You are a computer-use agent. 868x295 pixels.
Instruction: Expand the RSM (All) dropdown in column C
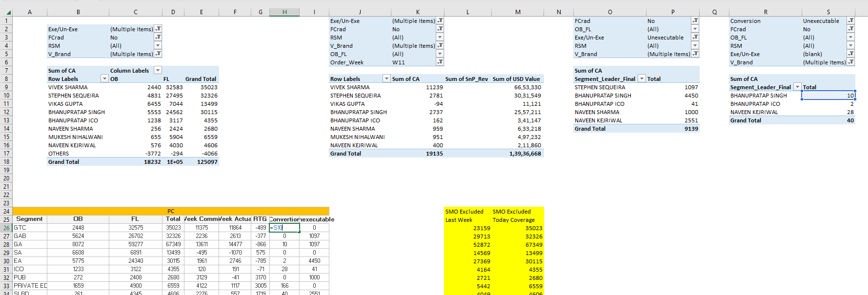[x=158, y=46]
